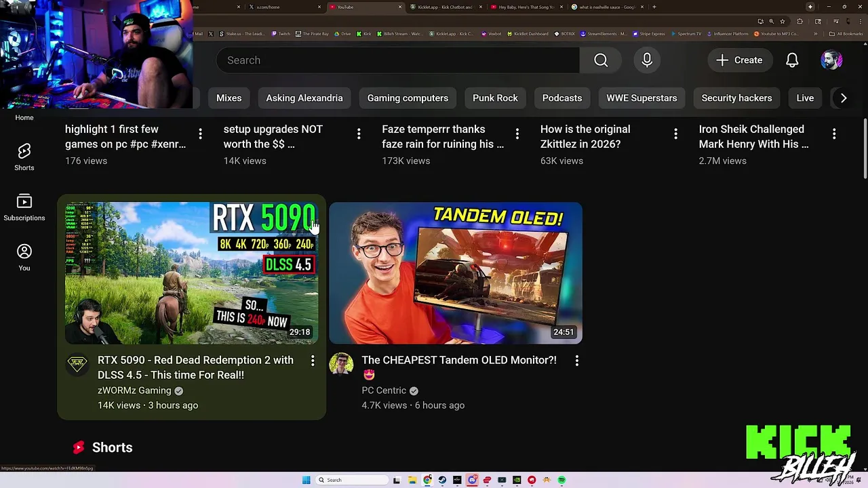The height and width of the screenshot is (488, 868).
Task: Open Spotify from the taskbar
Action: [x=561, y=480]
